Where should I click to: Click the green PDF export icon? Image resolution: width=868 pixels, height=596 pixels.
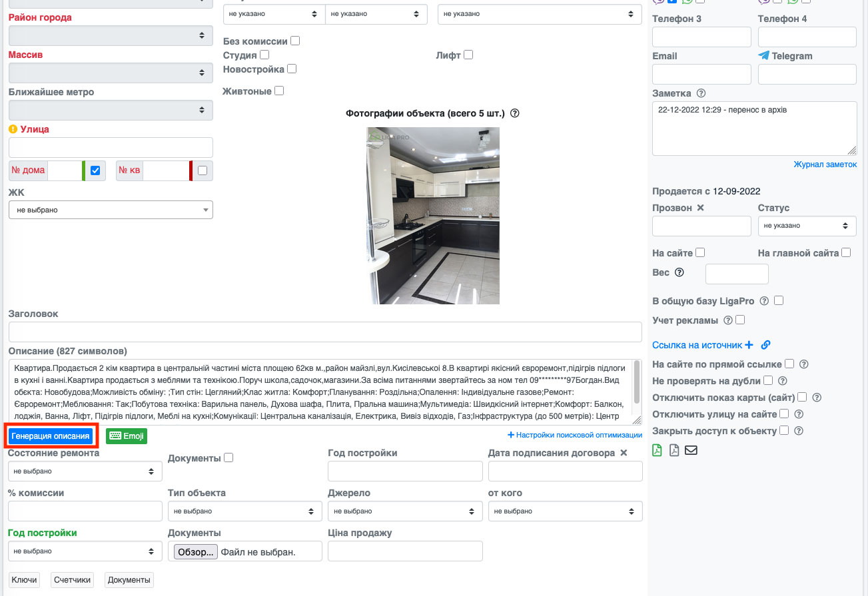point(657,450)
